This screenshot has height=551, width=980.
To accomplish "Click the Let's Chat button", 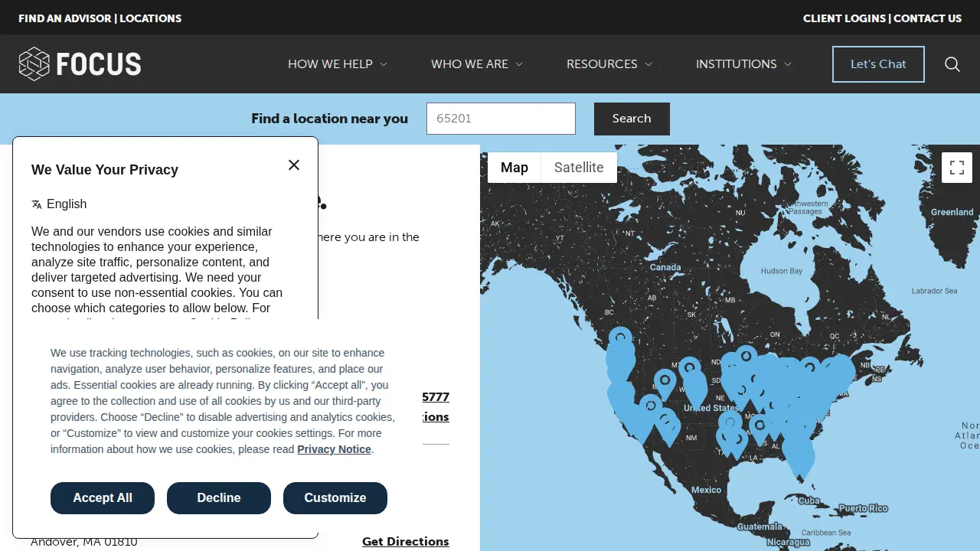I will click(x=878, y=64).
